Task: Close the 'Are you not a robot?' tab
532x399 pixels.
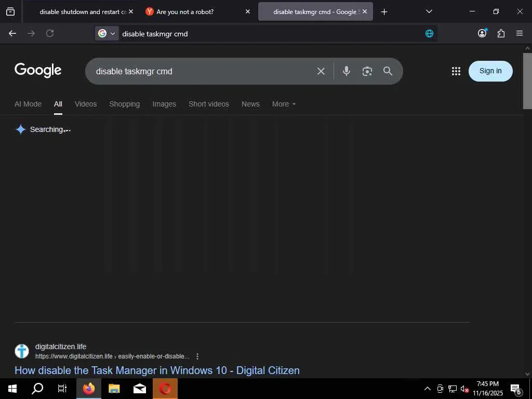Action: (248, 11)
